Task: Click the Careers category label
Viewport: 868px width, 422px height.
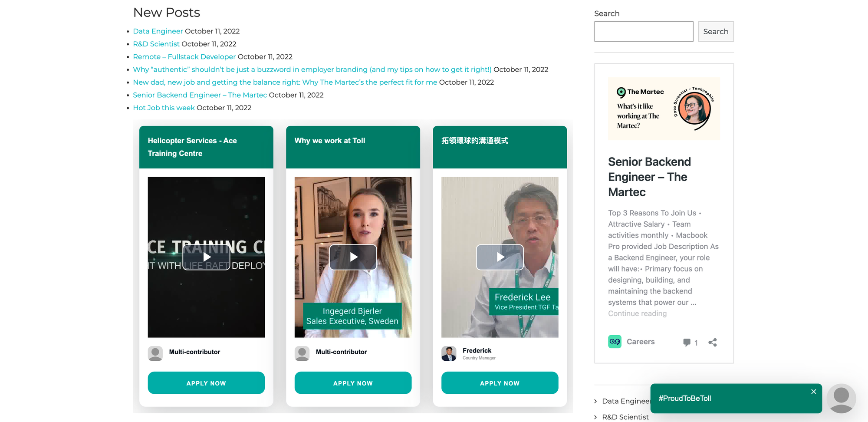Action: 641,342
